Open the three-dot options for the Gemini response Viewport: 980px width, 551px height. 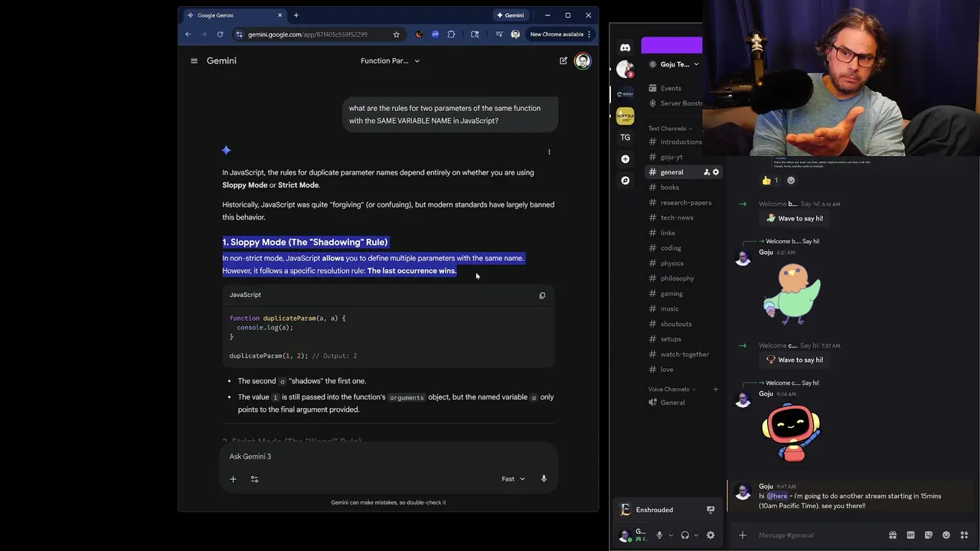pyautogui.click(x=549, y=152)
